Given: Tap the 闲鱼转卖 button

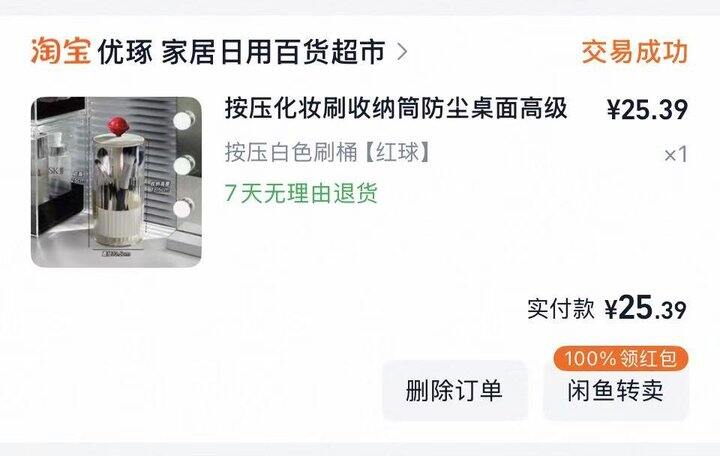Looking at the screenshot, I should tap(616, 391).
